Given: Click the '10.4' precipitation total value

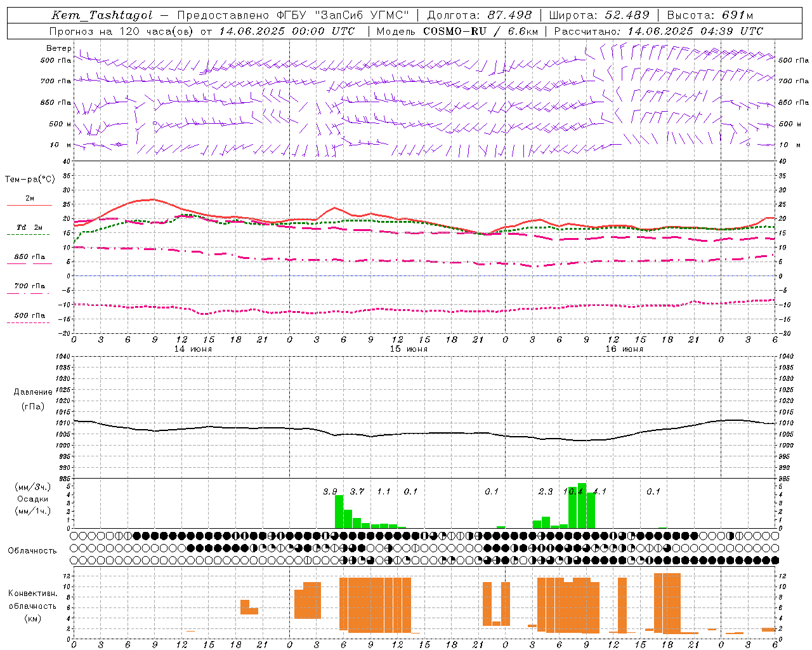Looking at the screenshot, I should [573, 491].
